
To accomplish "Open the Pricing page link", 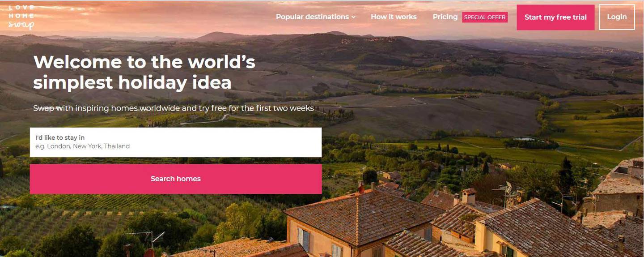I will pos(445,17).
